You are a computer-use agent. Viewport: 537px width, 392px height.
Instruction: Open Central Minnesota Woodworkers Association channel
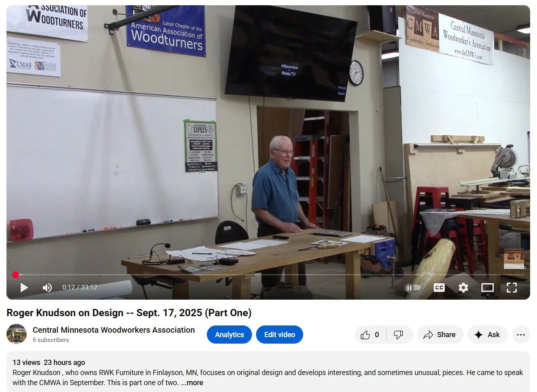[114, 330]
